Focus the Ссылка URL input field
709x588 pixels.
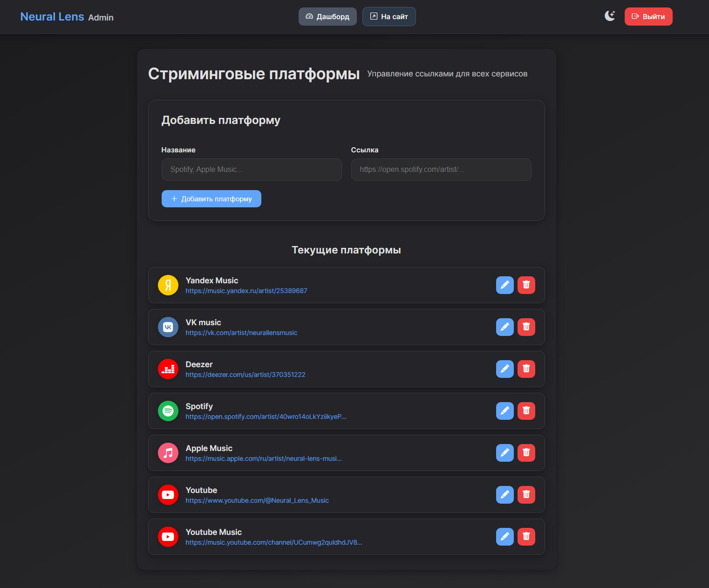click(441, 170)
